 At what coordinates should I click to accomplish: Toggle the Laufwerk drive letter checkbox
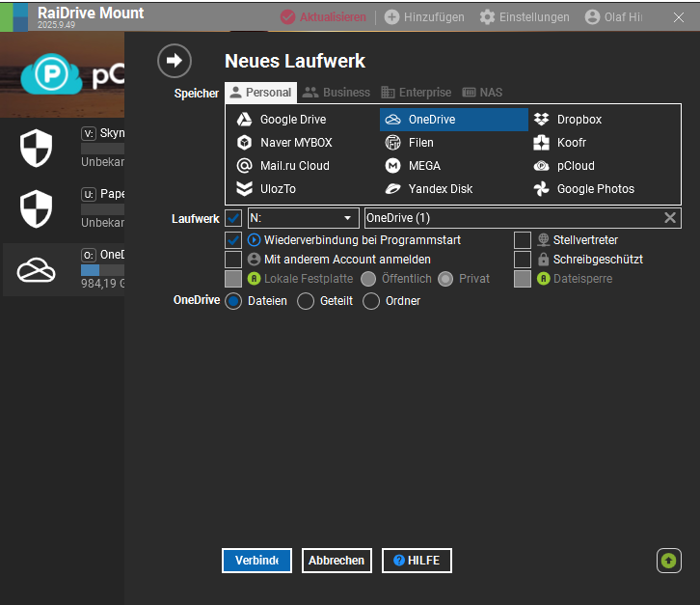(233, 218)
